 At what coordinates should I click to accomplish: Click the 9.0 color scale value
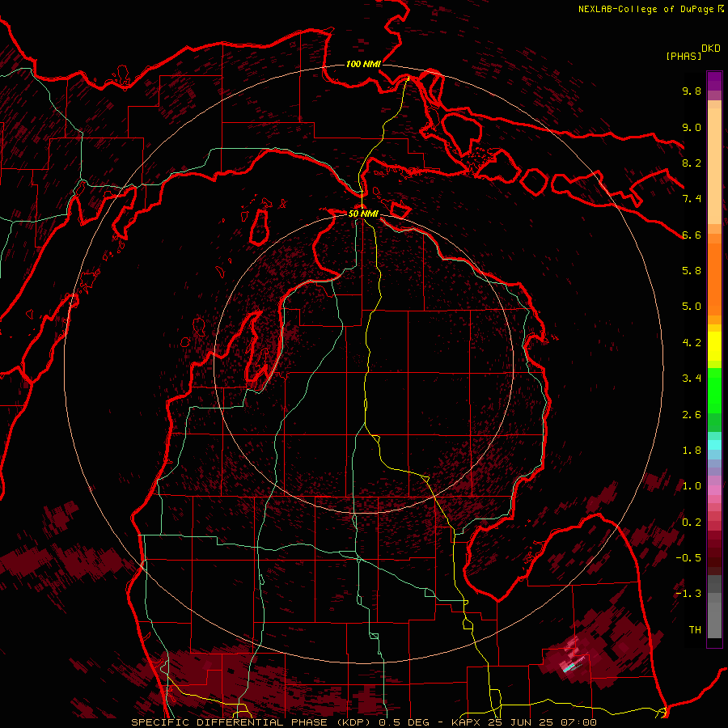(x=692, y=128)
